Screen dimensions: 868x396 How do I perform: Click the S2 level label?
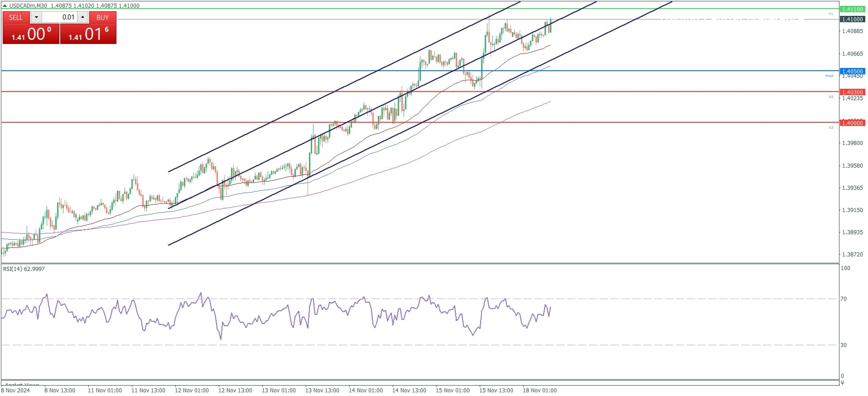click(831, 97)
